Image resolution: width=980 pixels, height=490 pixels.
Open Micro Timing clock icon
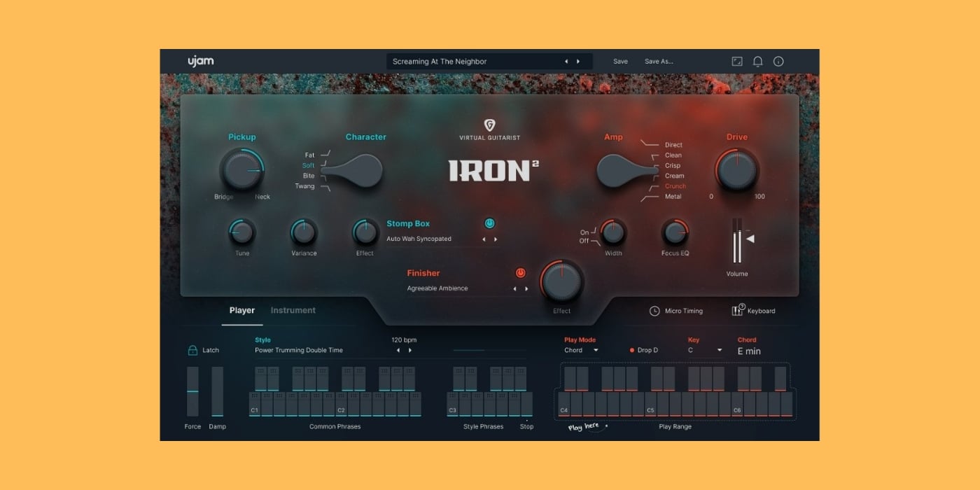click(654, 311)
